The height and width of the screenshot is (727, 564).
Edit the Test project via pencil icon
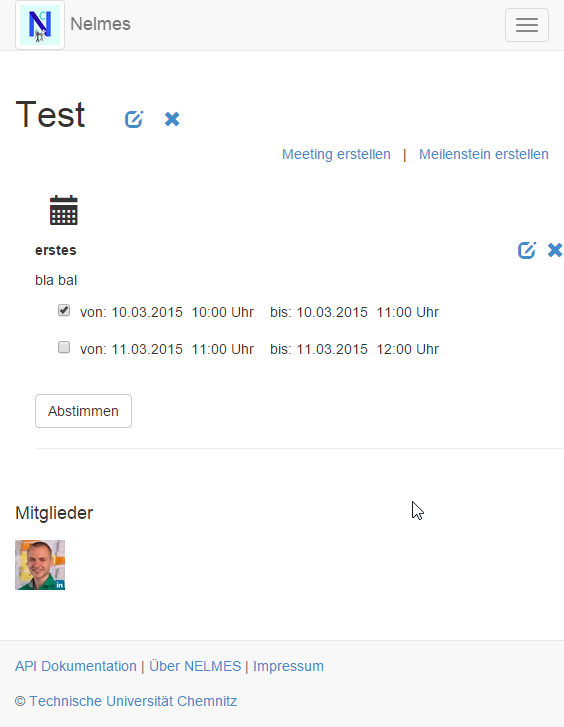134,119
